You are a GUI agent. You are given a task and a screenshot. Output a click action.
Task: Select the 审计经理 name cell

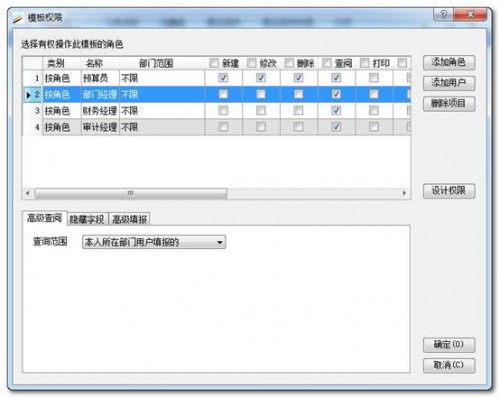pyautogui.click(x=100, y=127)
